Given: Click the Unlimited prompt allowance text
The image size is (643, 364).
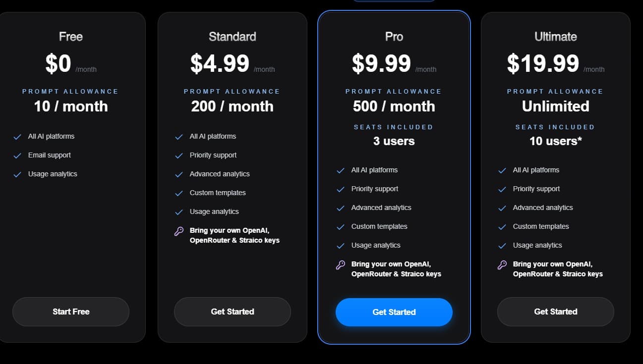Looking at the screenshot, I should 555,106.
